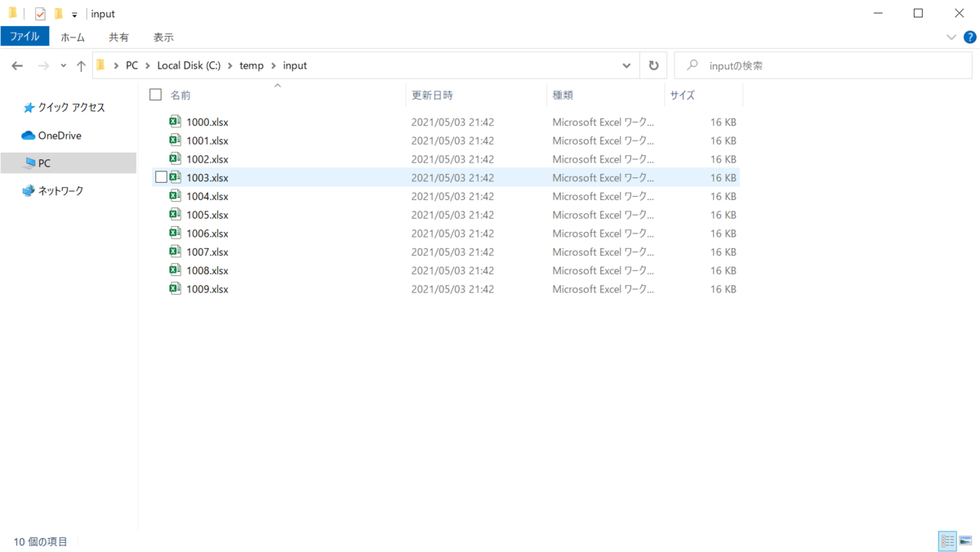Click the Excel icon of 1001.xlsx
980x552 pixels.
[175, 140]
